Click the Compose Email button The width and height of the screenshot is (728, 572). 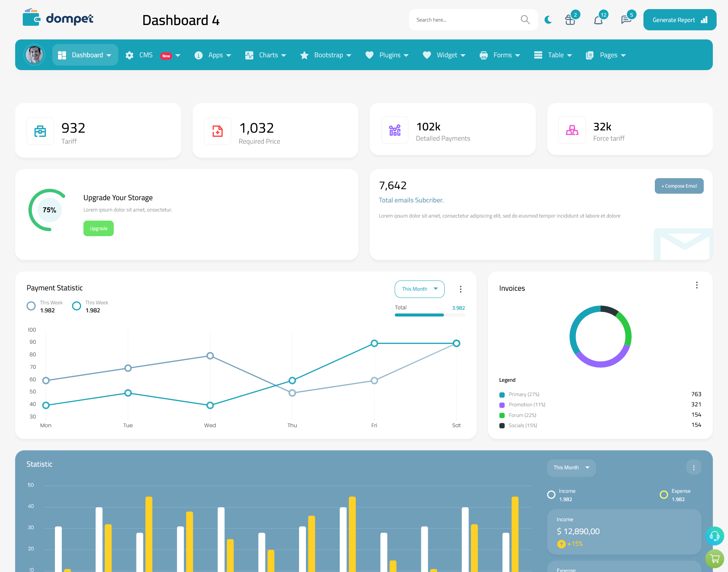point(679,185)
